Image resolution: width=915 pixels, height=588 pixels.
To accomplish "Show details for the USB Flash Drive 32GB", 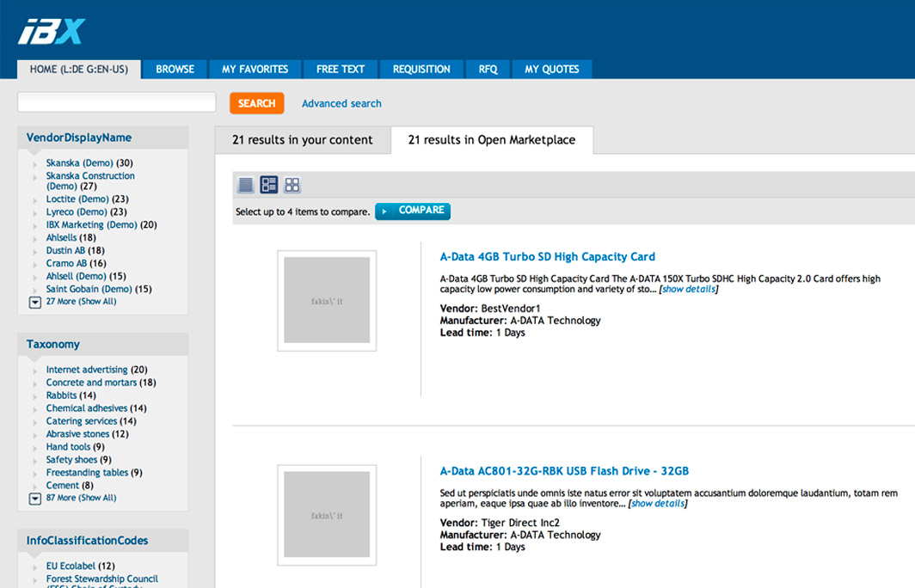I will coord(658,504).
